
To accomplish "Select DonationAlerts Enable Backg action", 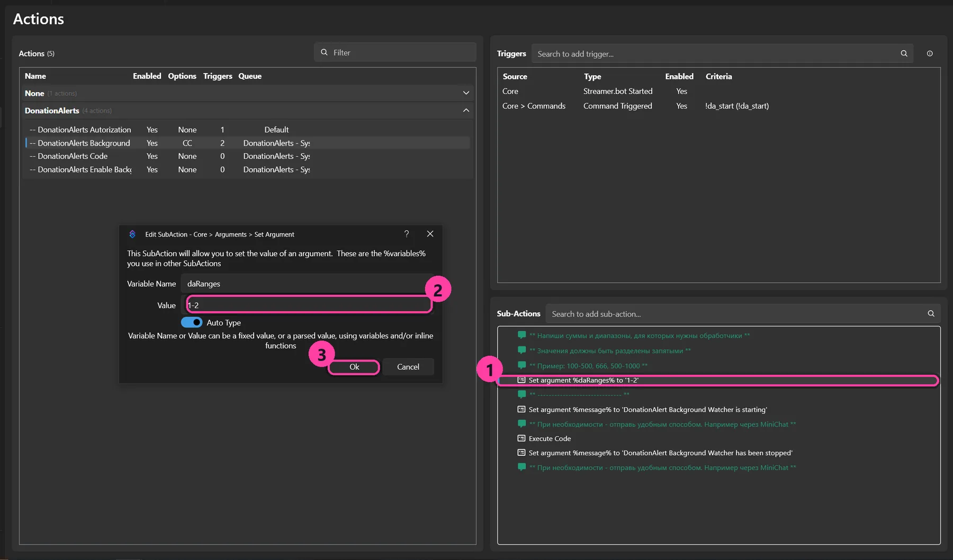I will coord(247,169).
